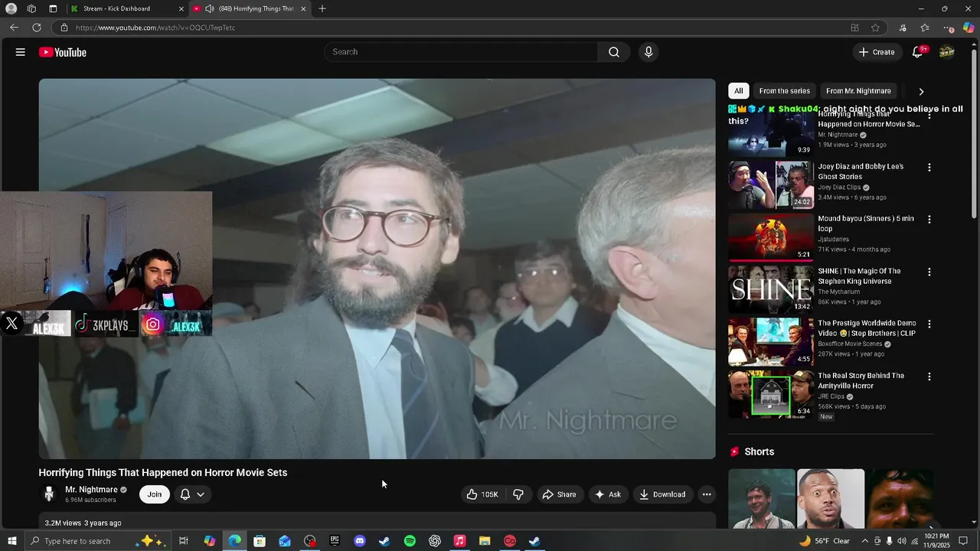Open Discord from the taskbar
The width and height of the screenshot is (980, 551).
tap(360, 541)
